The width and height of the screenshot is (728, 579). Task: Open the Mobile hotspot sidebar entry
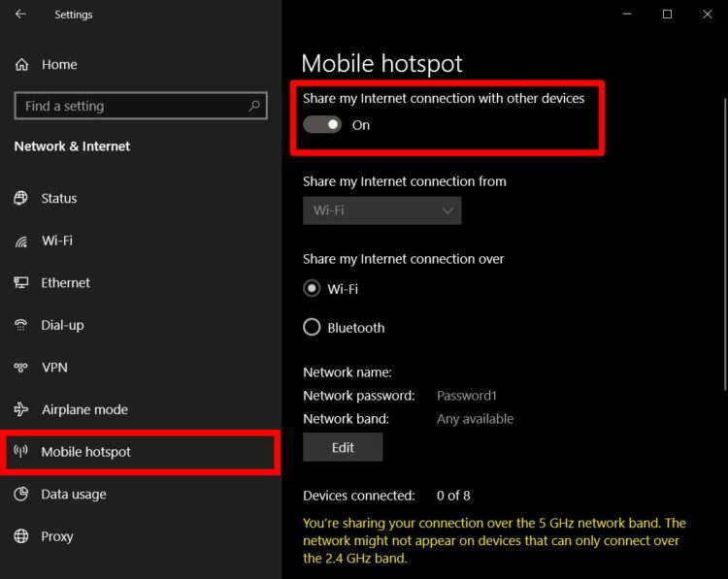coord(140,452)
